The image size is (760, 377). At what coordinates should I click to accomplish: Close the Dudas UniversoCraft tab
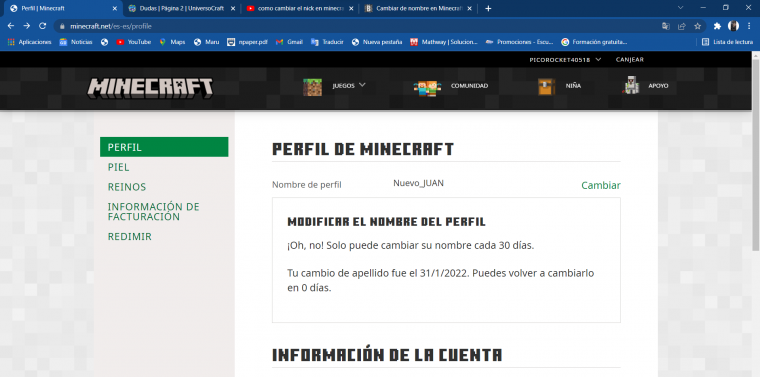(x=233, y=8)
